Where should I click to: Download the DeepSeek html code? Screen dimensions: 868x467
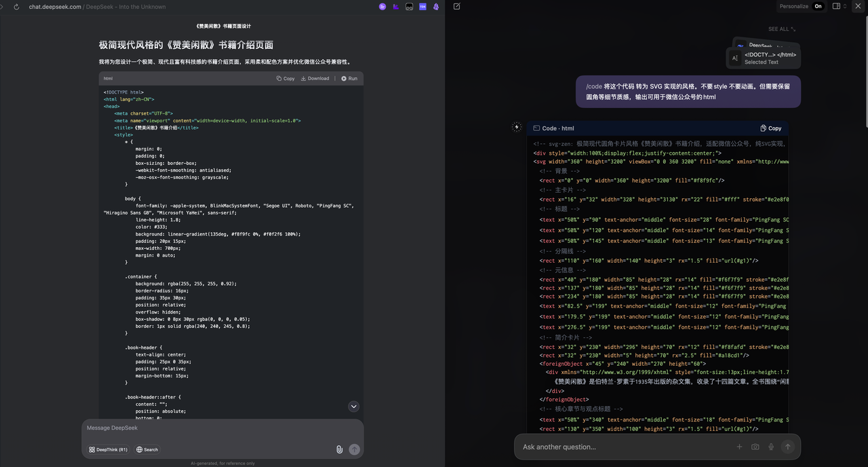[x=315, y=78]
